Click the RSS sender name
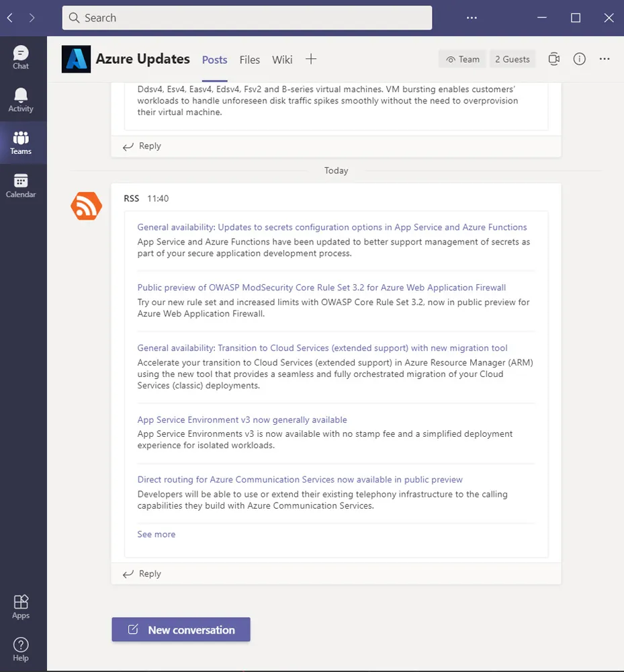This screenshot has width=624, height=672. (132, 198)
